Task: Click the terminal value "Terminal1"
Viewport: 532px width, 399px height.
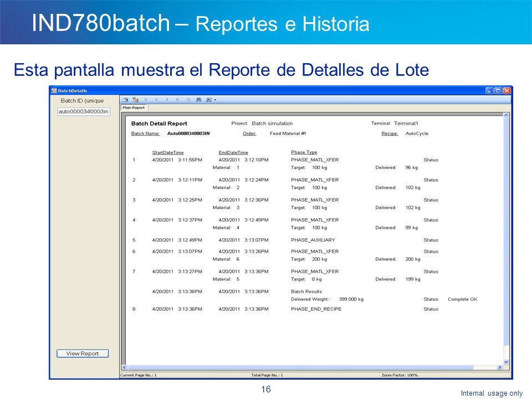Action: tap(406, 124)
